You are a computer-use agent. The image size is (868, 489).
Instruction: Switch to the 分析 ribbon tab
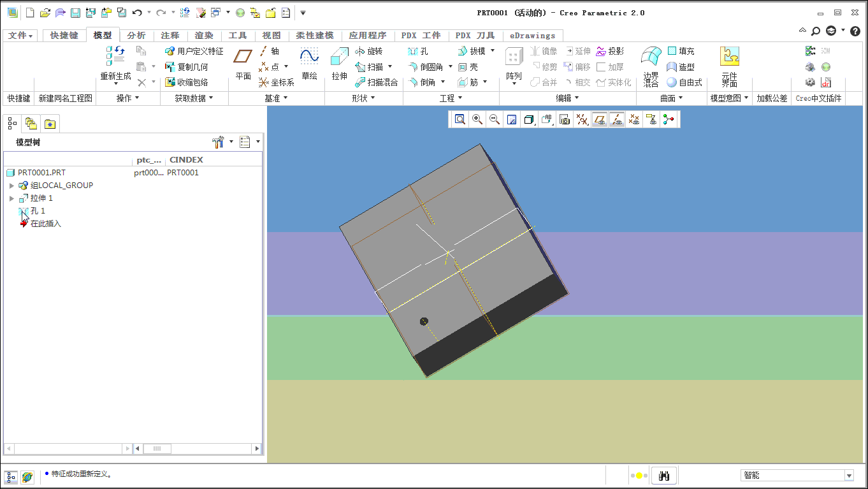point(136,36)
